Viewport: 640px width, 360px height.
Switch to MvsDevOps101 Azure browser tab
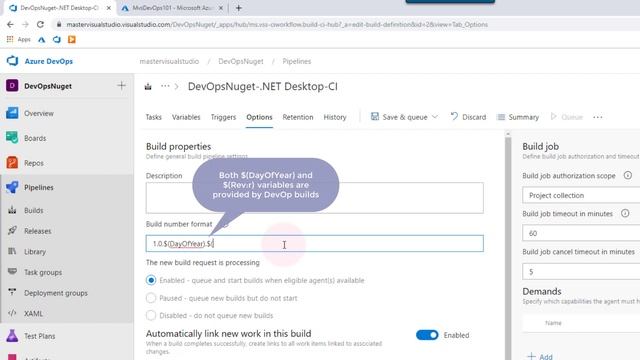[173, 8]
